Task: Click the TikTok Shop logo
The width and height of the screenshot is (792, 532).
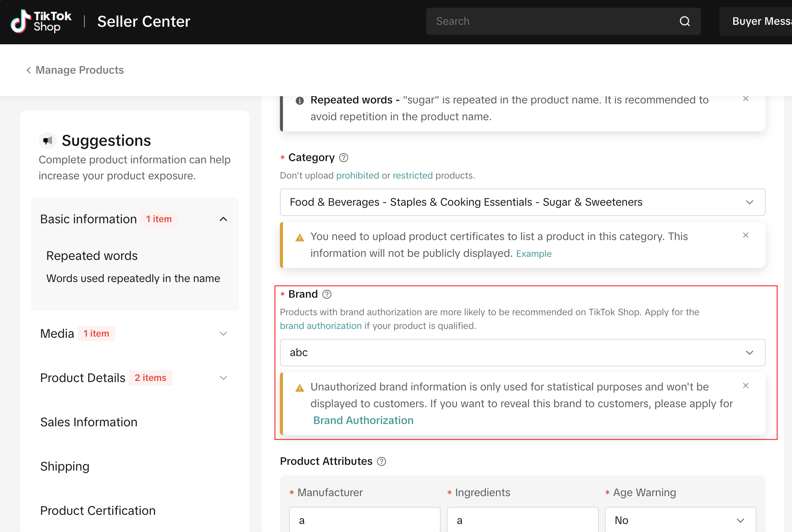Action: 41,21
